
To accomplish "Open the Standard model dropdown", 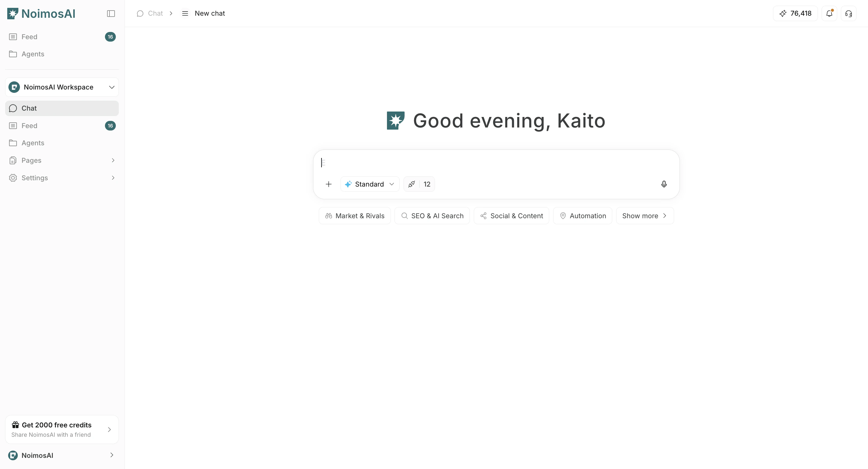I will pyautogui.click(x=370, y=184).
